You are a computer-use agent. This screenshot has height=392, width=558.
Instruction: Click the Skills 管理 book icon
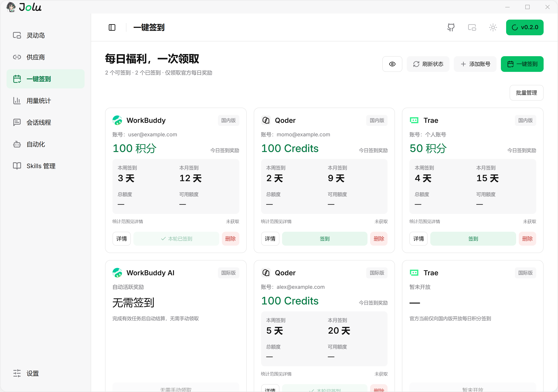pyautogui.click(x=17, y=166)
